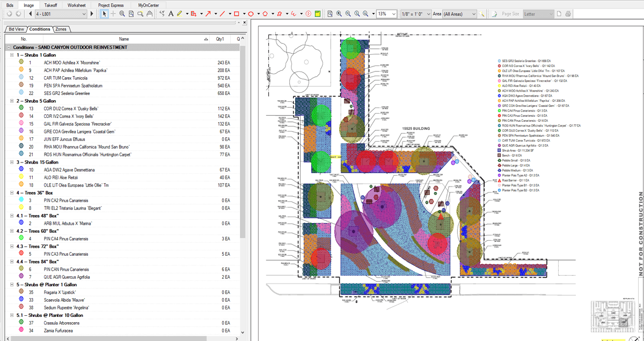Image resolution: width=644 pixels, height=341 pixels.
Task: Choose the text annotation tool
Action: click(x=170, y=13)
